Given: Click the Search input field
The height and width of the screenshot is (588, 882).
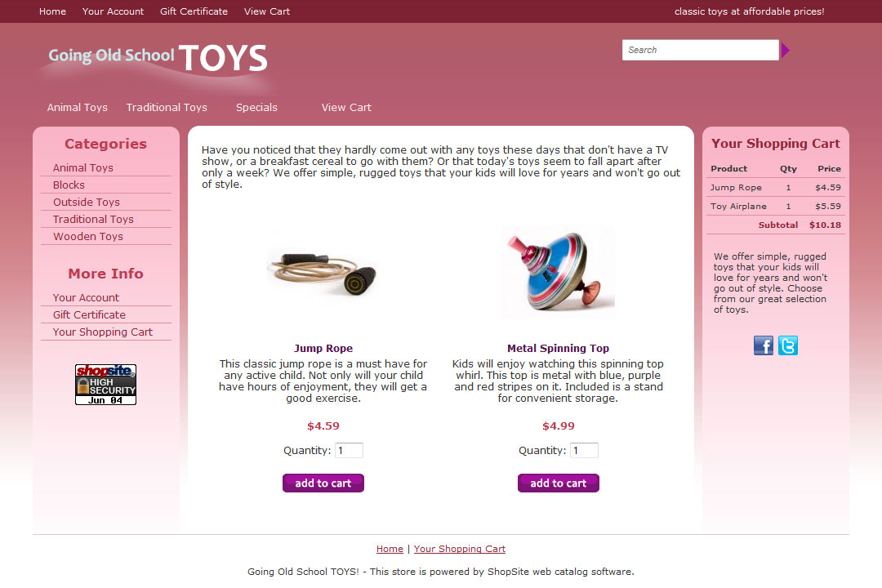Looking at the screenshot, I should click(701, 50).
